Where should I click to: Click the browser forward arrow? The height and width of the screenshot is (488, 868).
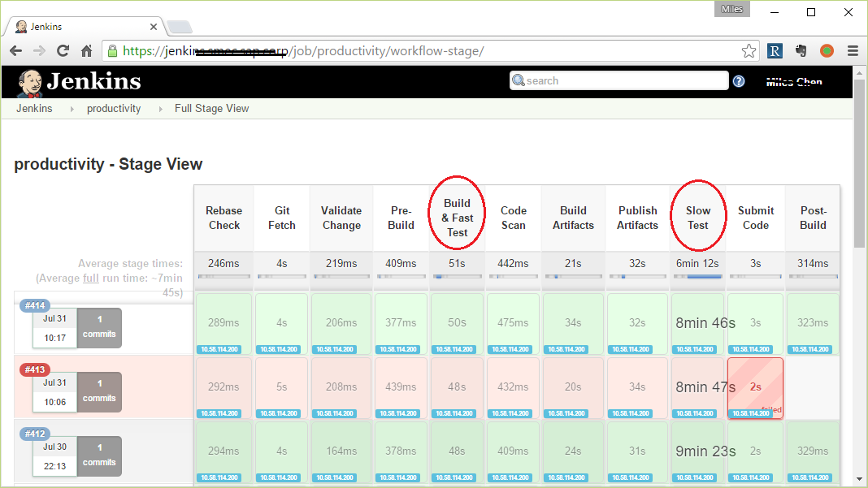[x=39, y=51]
